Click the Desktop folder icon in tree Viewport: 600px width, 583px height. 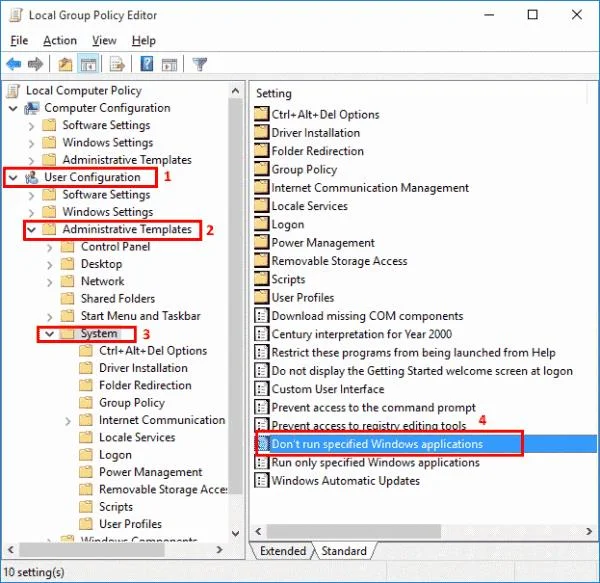click(x=67, y=264)
